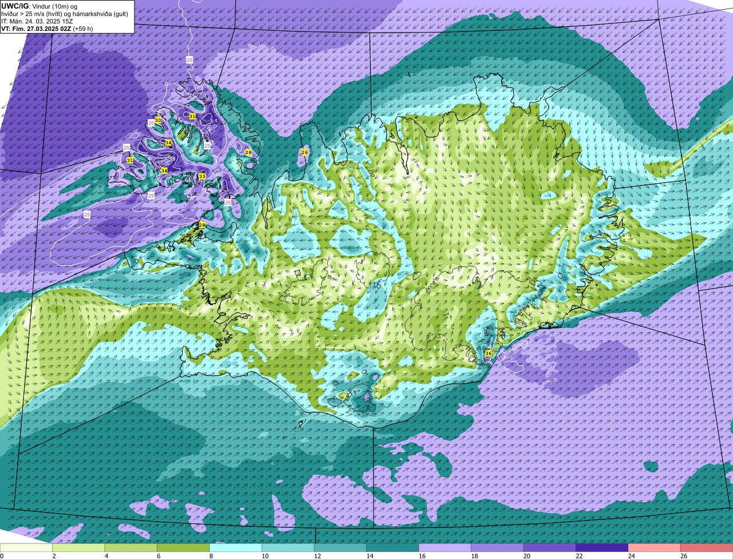733x560 pixels.
Task: Click the color scale tick label '8'
Action: point(211,556)
